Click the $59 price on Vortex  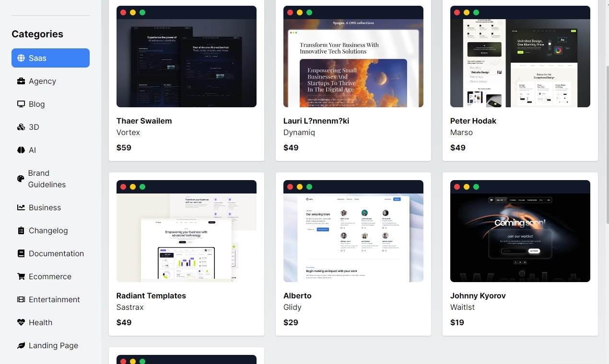pyautogui.click(x=124, y=148)
